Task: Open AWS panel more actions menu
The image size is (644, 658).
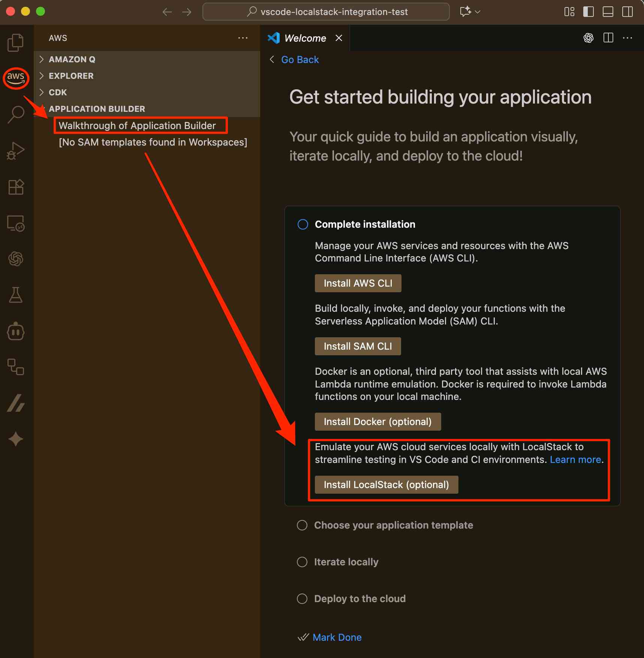Action: pyautogui.click(x=243, y=38)
